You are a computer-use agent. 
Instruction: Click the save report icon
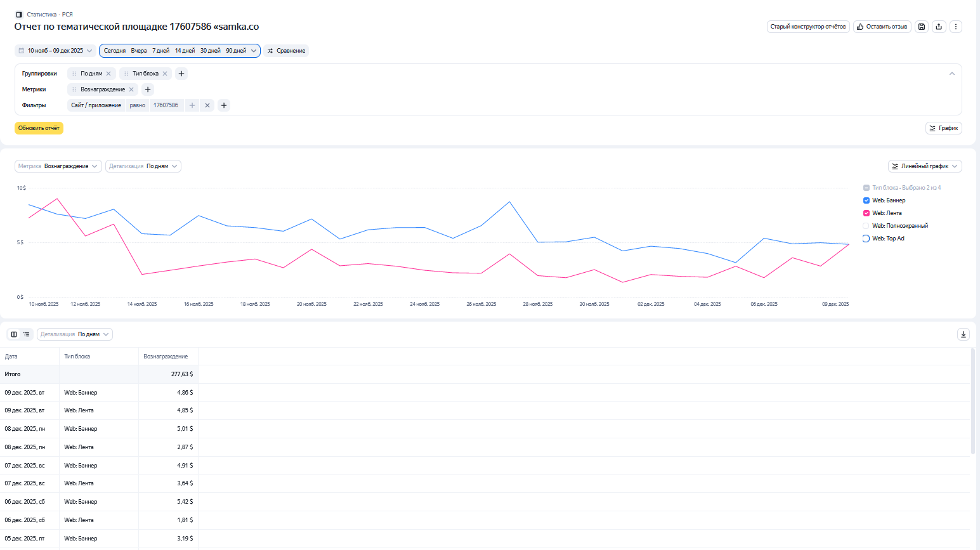pyautogui.click(x=922, y=27)
